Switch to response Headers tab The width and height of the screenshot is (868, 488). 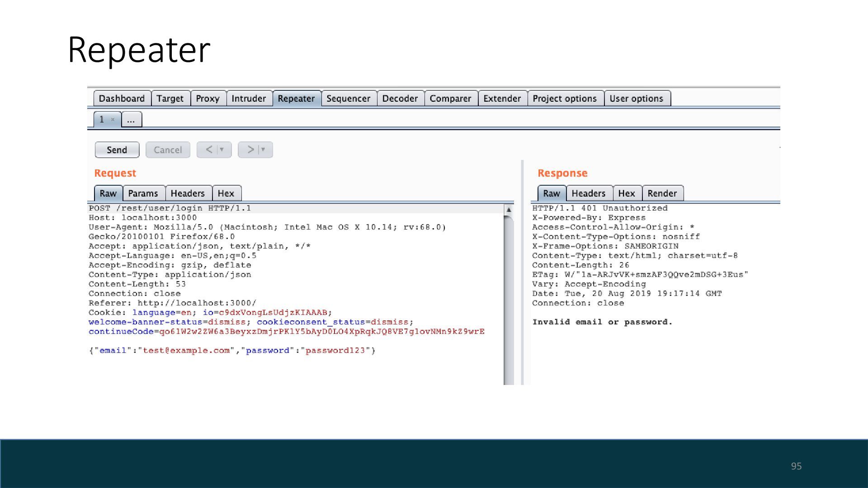tap(588, 193)
